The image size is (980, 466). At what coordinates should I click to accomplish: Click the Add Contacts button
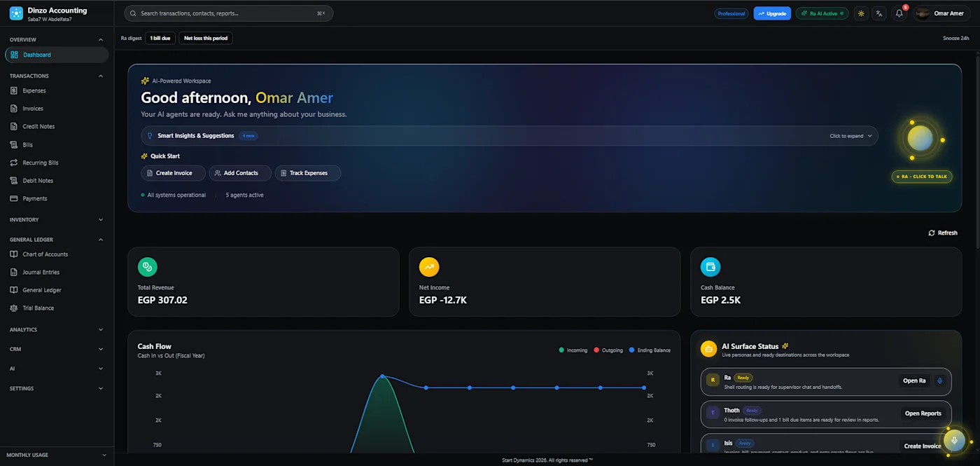(240, 173)
